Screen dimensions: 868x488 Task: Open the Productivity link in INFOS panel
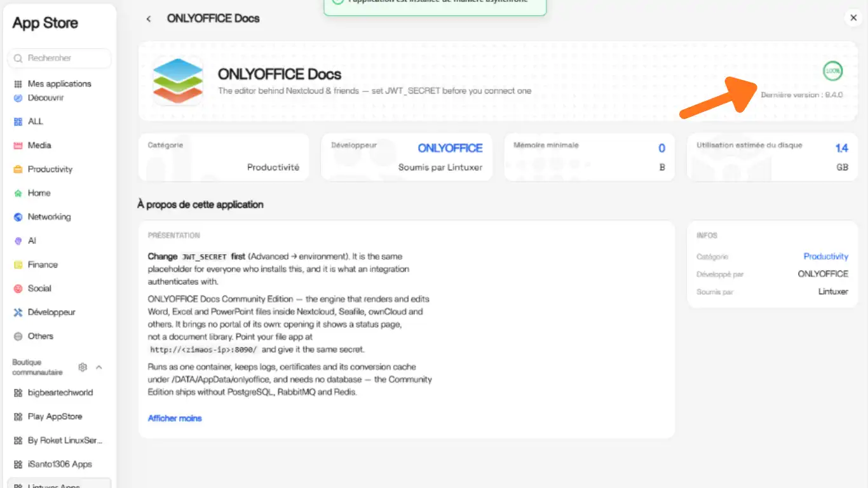tap(826, 257)
